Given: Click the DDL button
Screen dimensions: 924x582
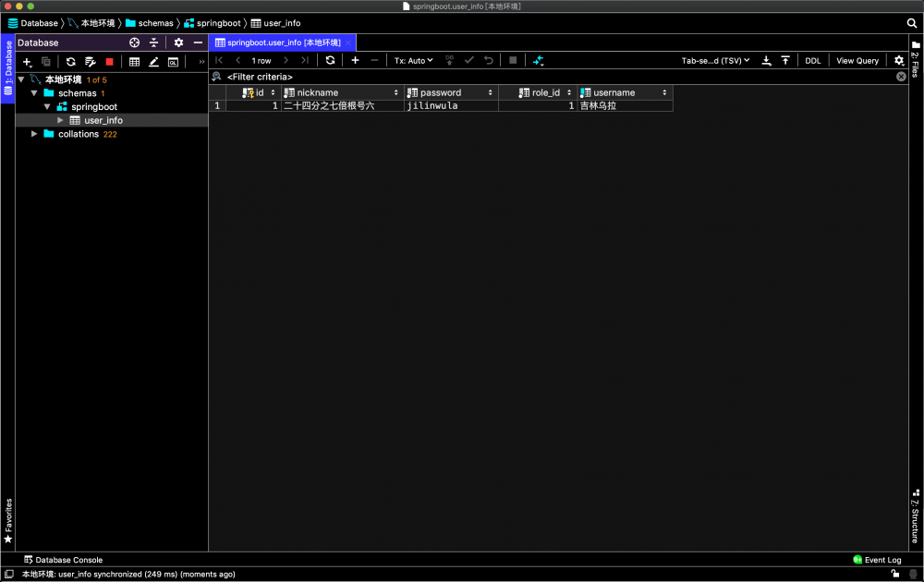Looking at the screenshot, I should pos(812,61).
